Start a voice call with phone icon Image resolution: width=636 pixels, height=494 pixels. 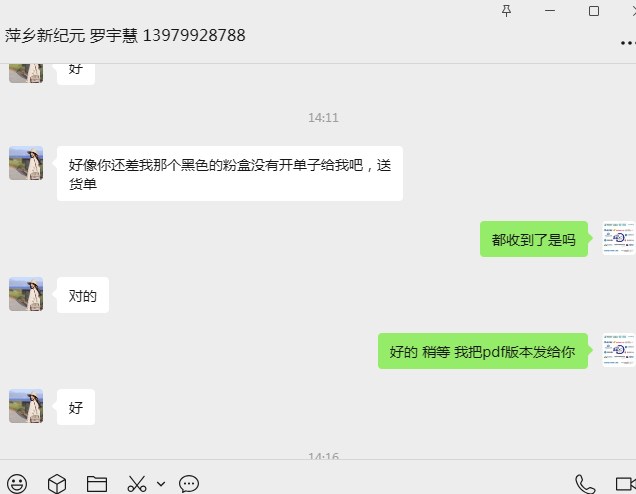click(x=585, y=484)
